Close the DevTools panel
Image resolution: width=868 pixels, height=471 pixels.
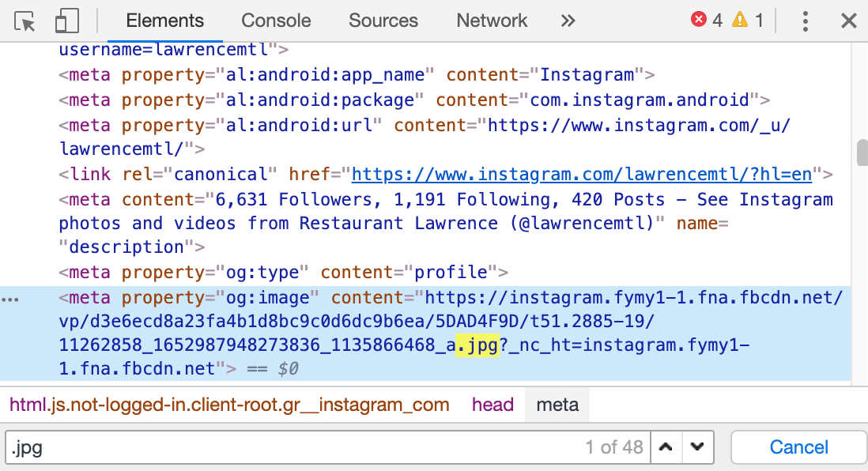(848, 21)
